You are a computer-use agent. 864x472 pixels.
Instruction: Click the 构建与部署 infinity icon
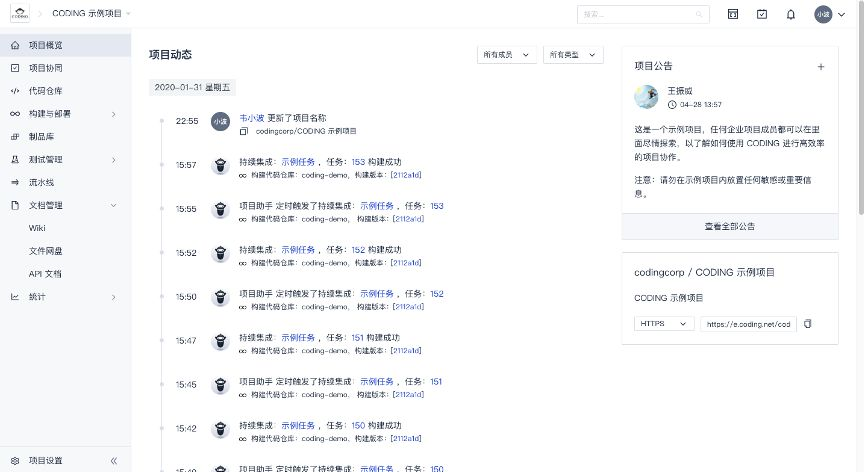tap(15, 114)
